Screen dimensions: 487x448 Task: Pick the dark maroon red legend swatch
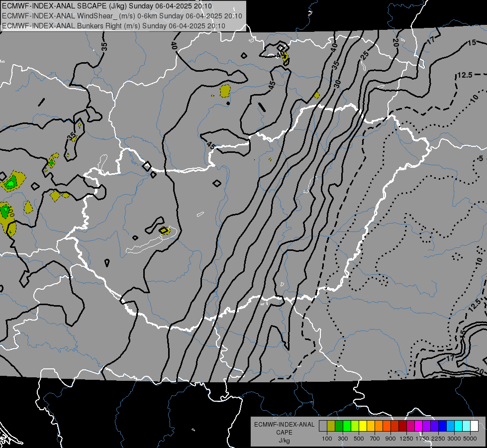click(x=402, y=426)
